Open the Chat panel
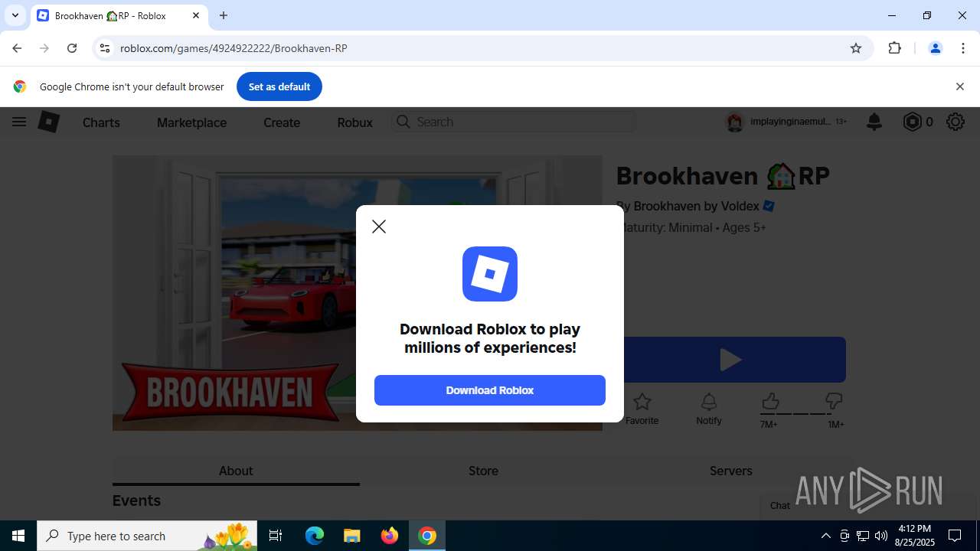 click(780, 505)
